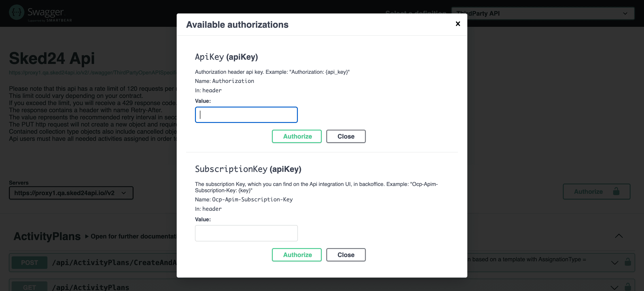Click Close button under SubscriptionKey section
Screen dimensions: 644x291
pyautogui.click(x=346, y=255)
